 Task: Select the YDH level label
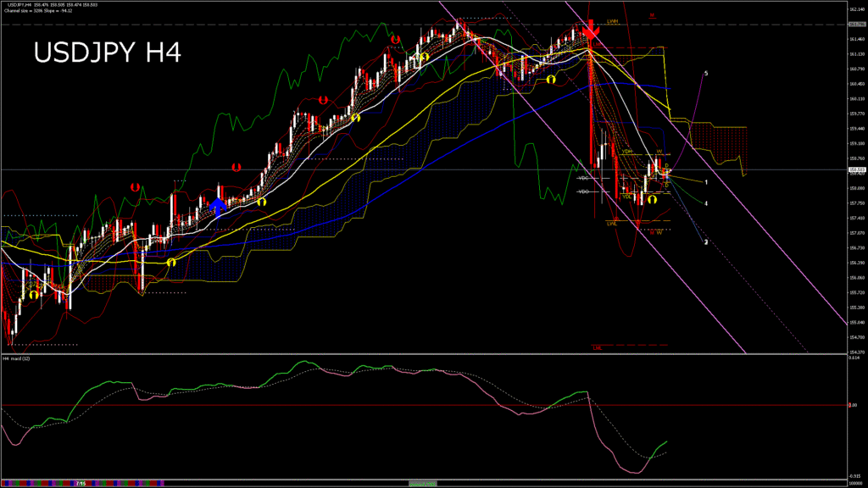click(627, 152)
